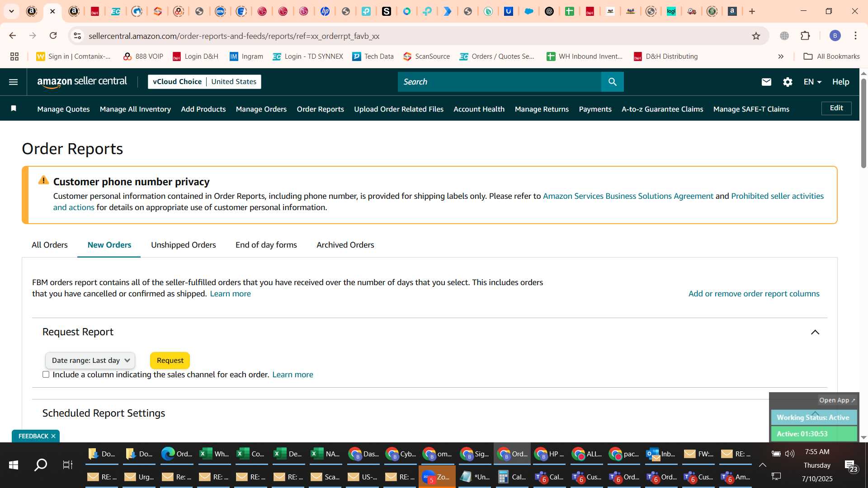The width and height of the screenshot is (868, 488).
Task: Open the bookmarks apps grid icon
Action: (x=14, y=56)
